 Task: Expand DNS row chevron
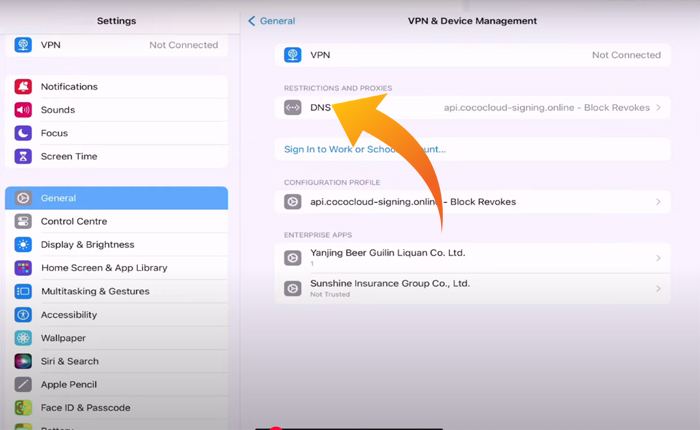click(658, 107)
